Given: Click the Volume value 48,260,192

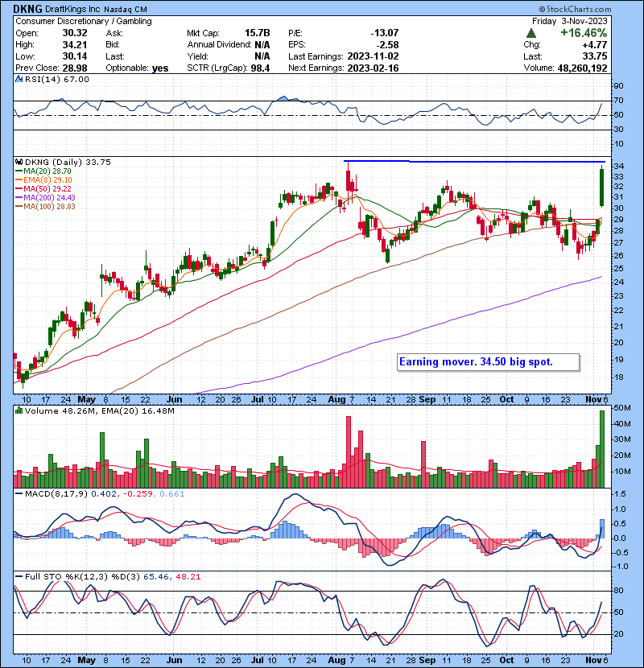Looking at the screenshot, I should 583,68.
